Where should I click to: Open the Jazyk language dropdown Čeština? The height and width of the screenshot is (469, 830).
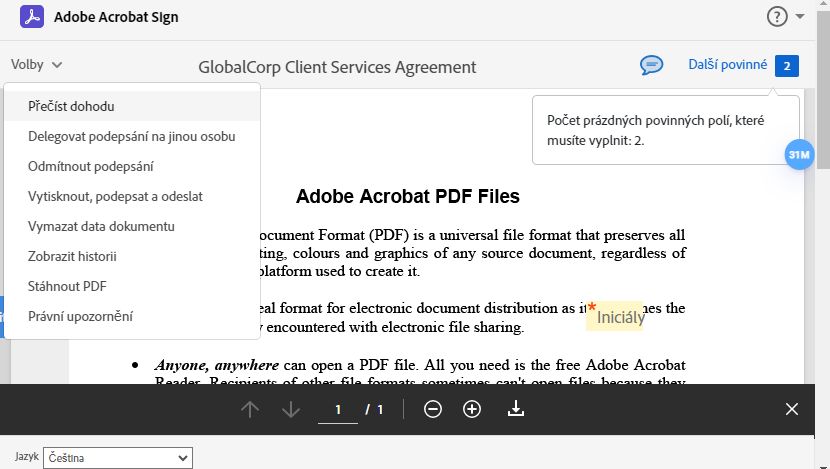pos(118,458)
